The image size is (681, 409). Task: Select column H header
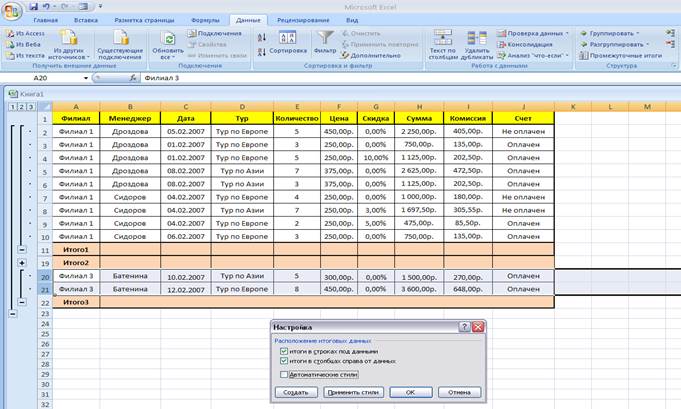[419, 107]
